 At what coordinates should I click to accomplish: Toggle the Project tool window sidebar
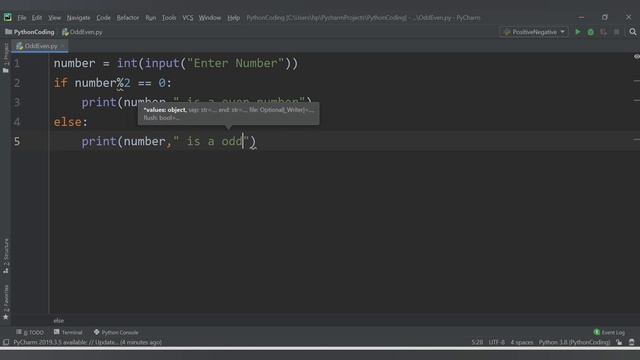(6, 57)
